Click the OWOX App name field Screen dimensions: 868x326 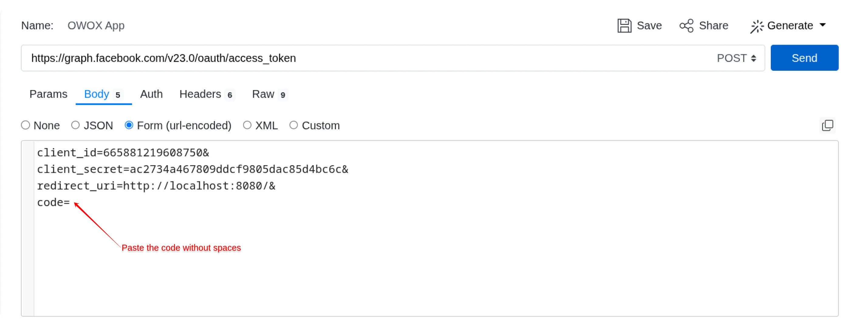point(96,25)
